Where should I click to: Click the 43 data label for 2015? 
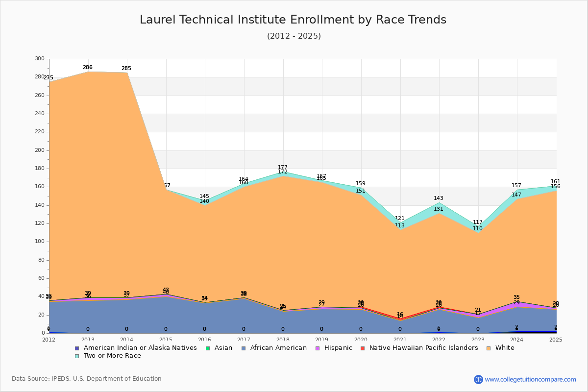(x=166, y=290)
